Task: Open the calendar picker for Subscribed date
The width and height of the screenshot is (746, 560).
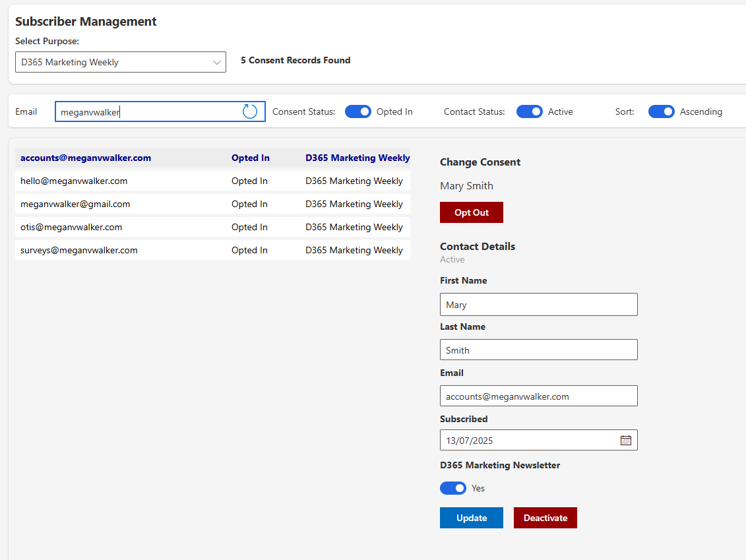Action: [x=626, y=441]
